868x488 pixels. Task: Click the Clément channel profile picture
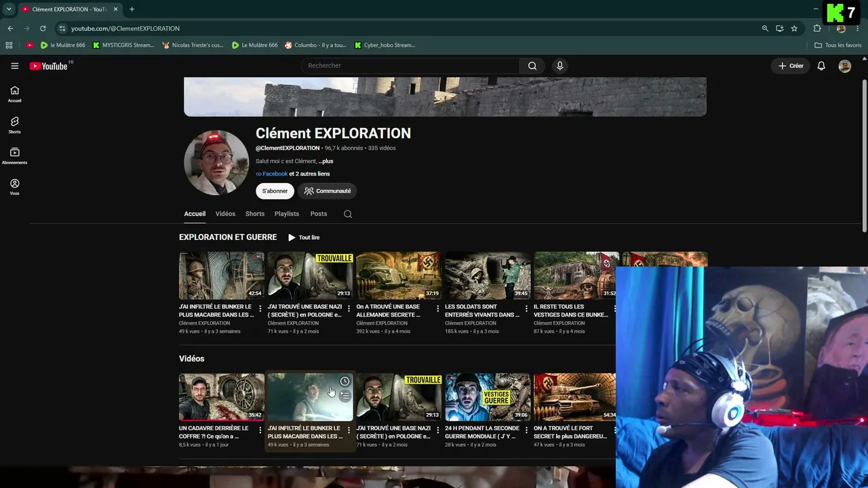[x=216, y=163]
